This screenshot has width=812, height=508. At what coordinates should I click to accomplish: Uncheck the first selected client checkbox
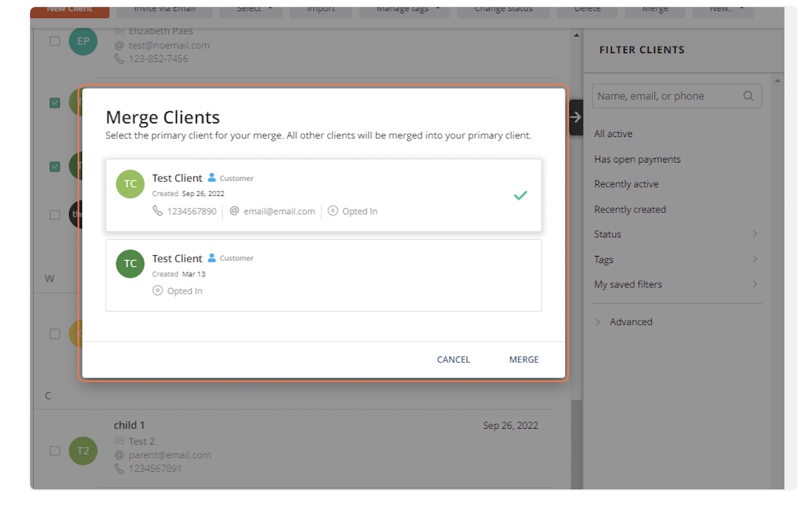(55, 102)
